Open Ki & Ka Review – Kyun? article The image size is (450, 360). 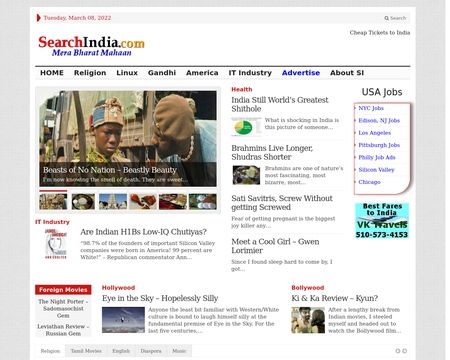pos(335,298)
